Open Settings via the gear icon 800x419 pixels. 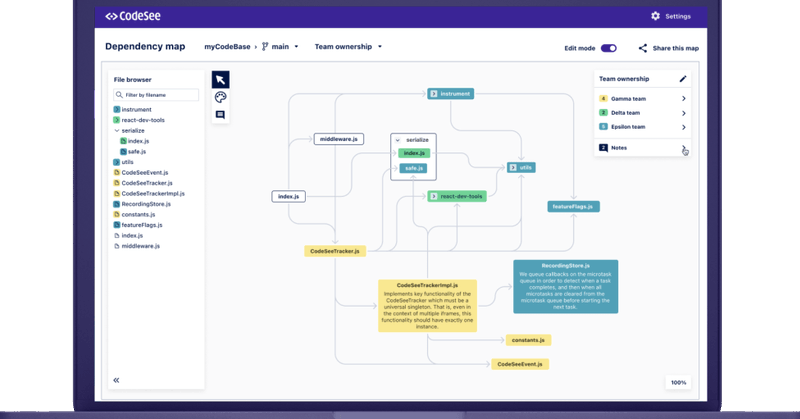pos(656,16)
